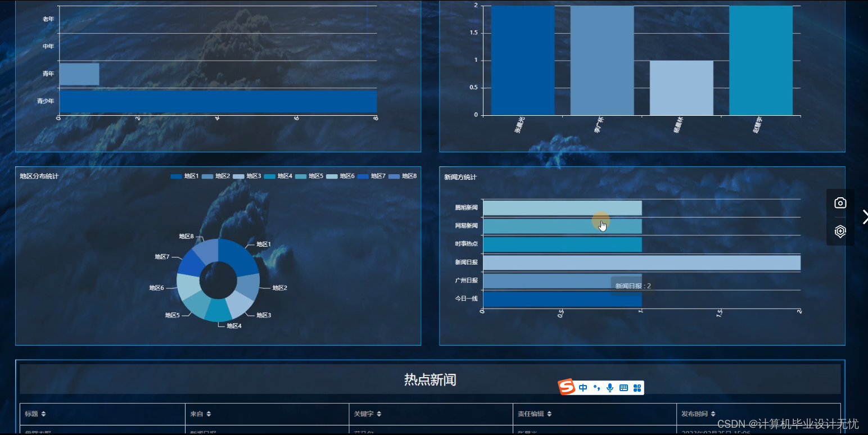
Task: Click the 地区分布统计 chart title
Action: [x=39, y=176]
